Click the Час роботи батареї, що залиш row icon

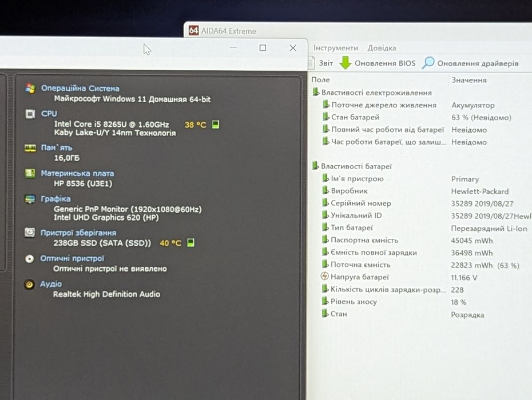[x=325, y=141]
